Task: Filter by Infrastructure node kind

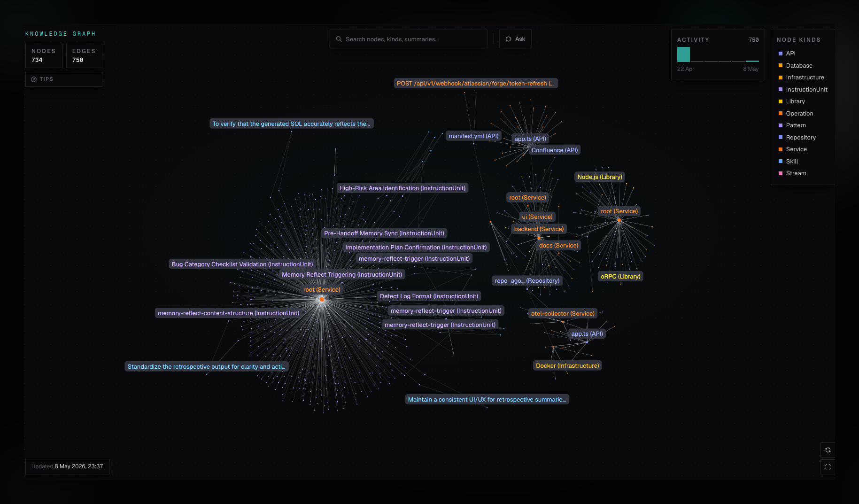Action: click(801, 78)
